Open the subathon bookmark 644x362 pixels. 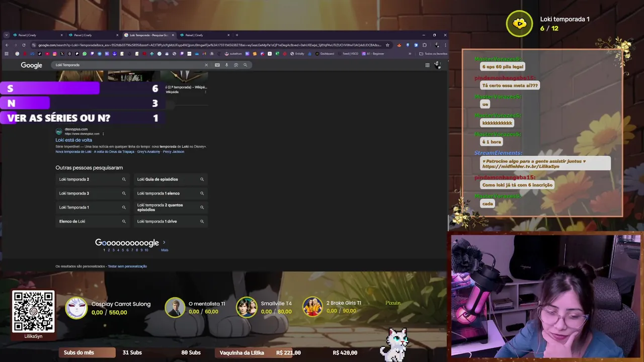click(233, 54)
